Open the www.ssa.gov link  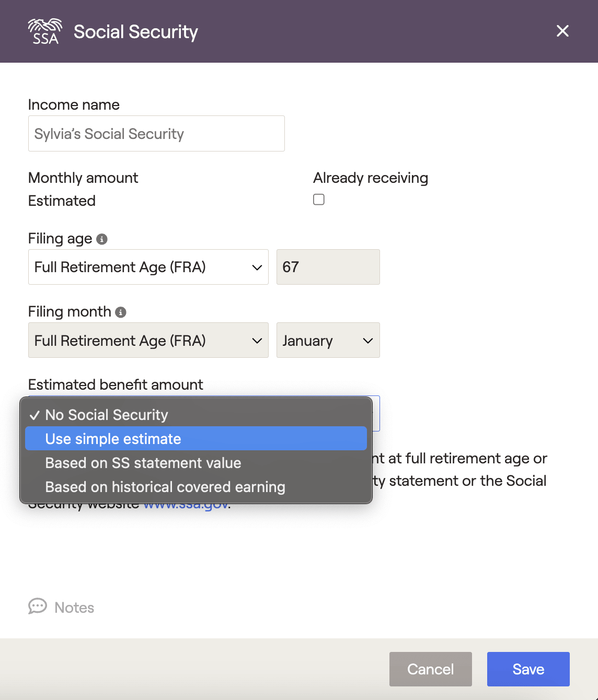(186, 506)
